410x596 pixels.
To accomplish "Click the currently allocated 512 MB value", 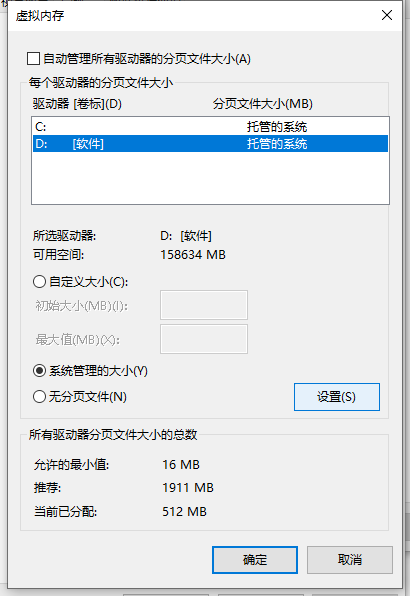I will (185, 512).
